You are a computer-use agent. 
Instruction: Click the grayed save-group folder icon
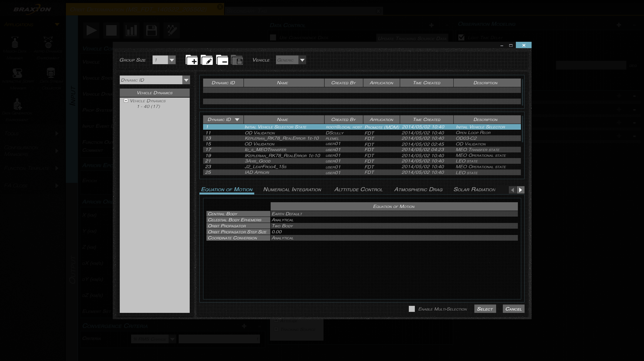[238, 60]
